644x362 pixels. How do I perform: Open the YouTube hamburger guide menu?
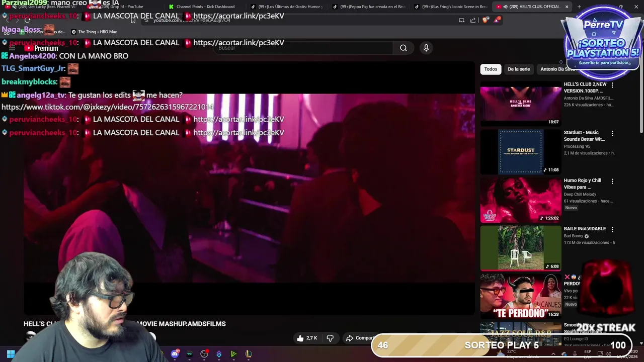[12, 48]
